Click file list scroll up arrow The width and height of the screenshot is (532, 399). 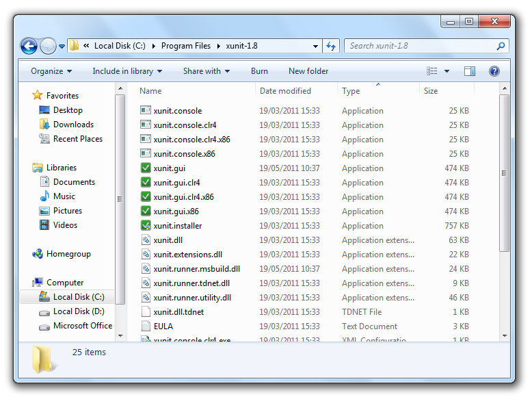coord(505,89)
